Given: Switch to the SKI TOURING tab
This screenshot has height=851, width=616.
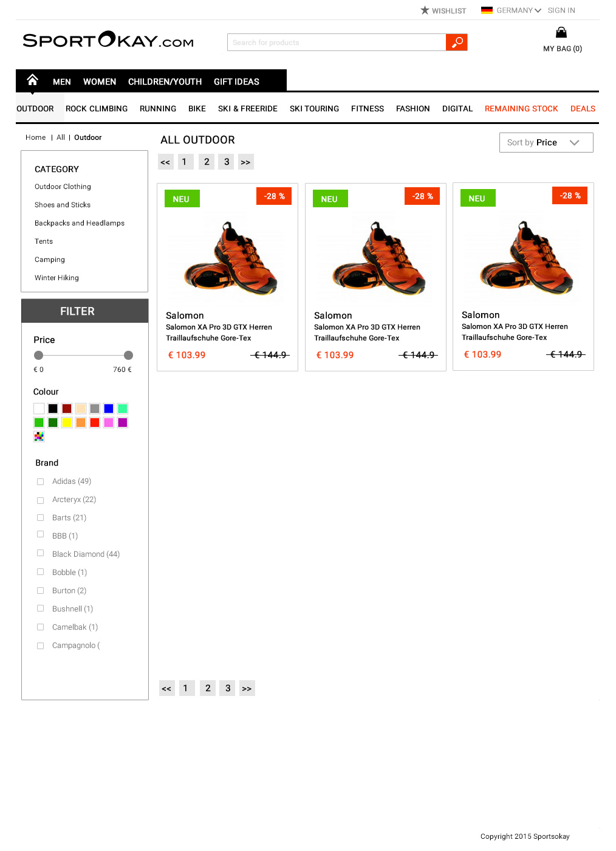Looking at the screenshot, I should click(x=314, y=109).
